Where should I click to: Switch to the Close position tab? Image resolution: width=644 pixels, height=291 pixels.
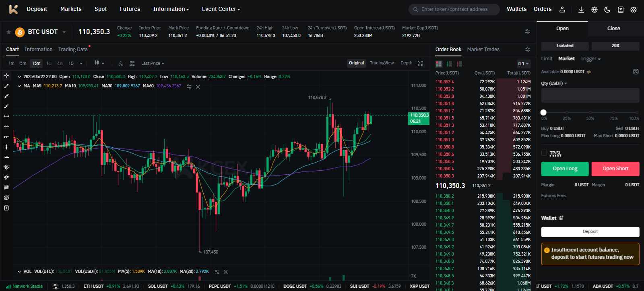point(613,29)
